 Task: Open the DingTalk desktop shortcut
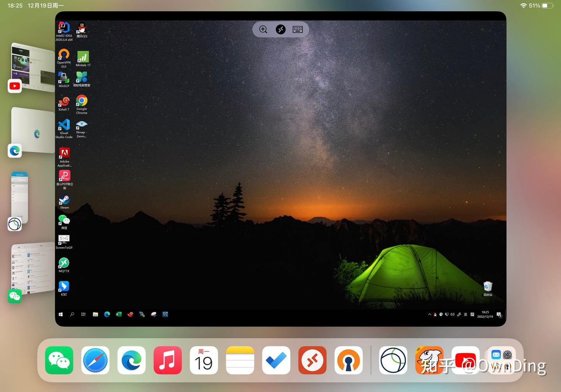pyautogui.click(x=64, y=288)
